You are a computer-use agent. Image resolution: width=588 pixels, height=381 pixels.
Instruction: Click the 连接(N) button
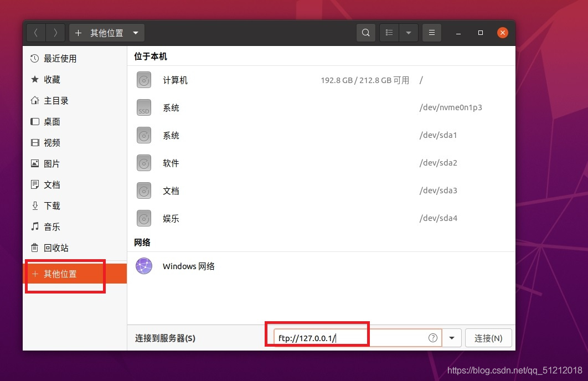[x=488, y=338]
